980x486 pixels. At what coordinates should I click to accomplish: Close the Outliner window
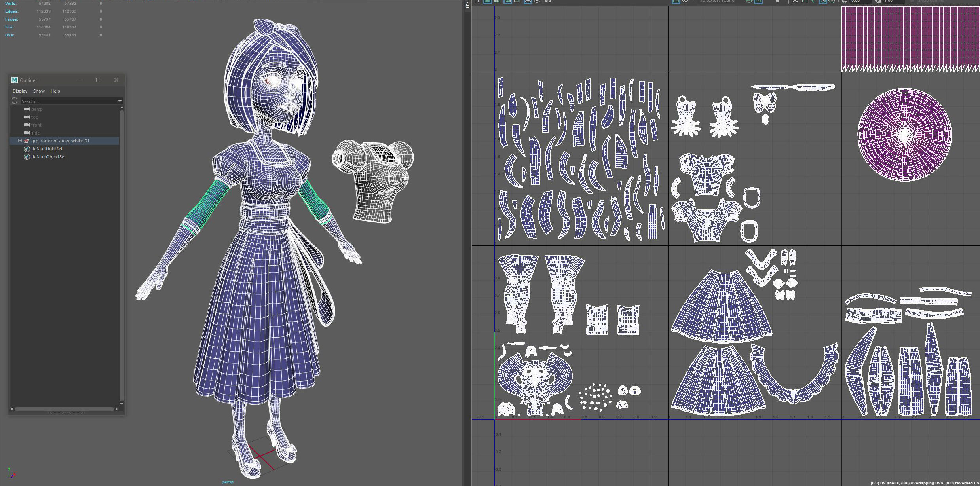pyautogui.click(x=116, y=80)
